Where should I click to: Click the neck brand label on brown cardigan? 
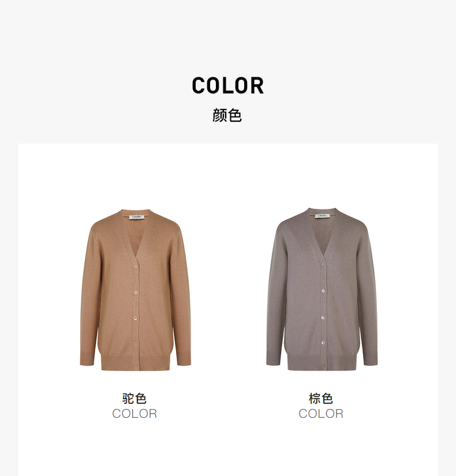pyautogui.click(x=323, y=216)
